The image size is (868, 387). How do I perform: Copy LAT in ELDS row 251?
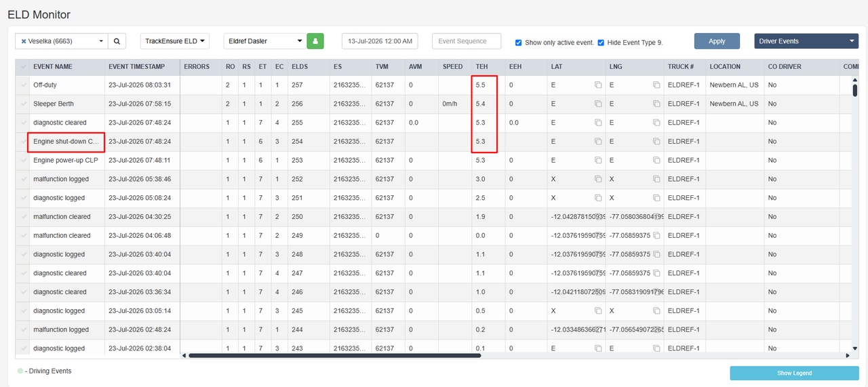point(598,198)
